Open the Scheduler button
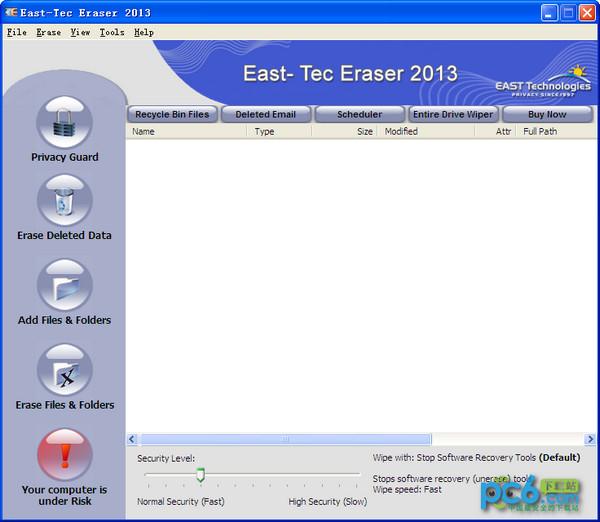This screenshot has height=522, width=600. point(359,114)
